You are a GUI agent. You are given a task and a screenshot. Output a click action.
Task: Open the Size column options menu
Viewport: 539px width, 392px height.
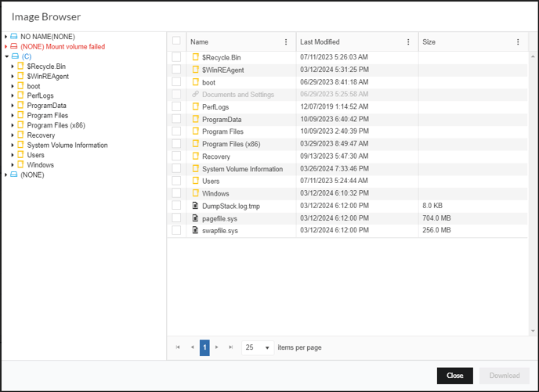[518, 42]
